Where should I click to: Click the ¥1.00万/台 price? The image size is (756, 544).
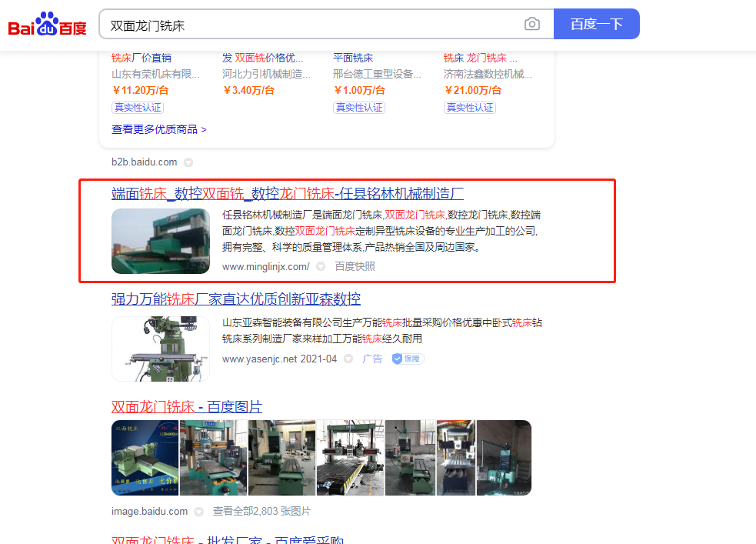[x=359, y=90]
